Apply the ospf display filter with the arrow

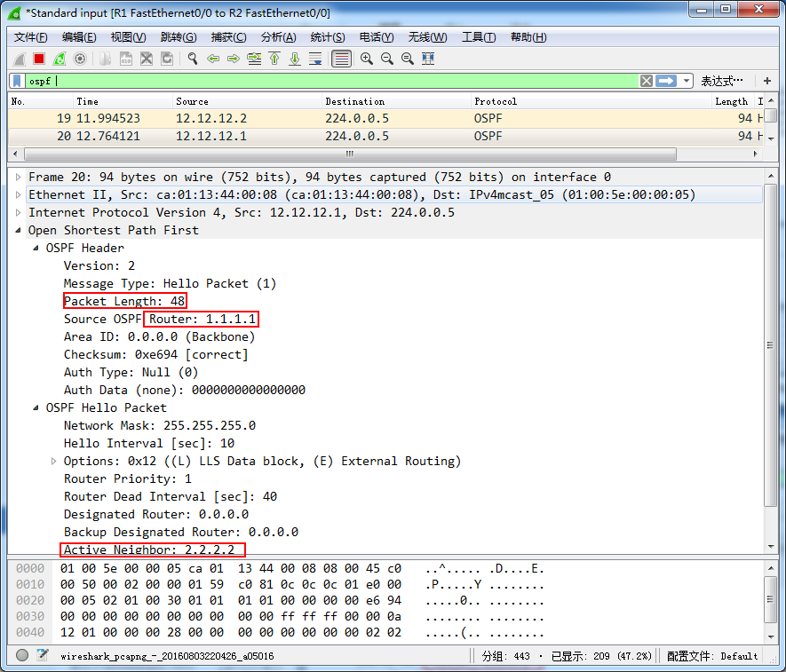tap(666, 81)
